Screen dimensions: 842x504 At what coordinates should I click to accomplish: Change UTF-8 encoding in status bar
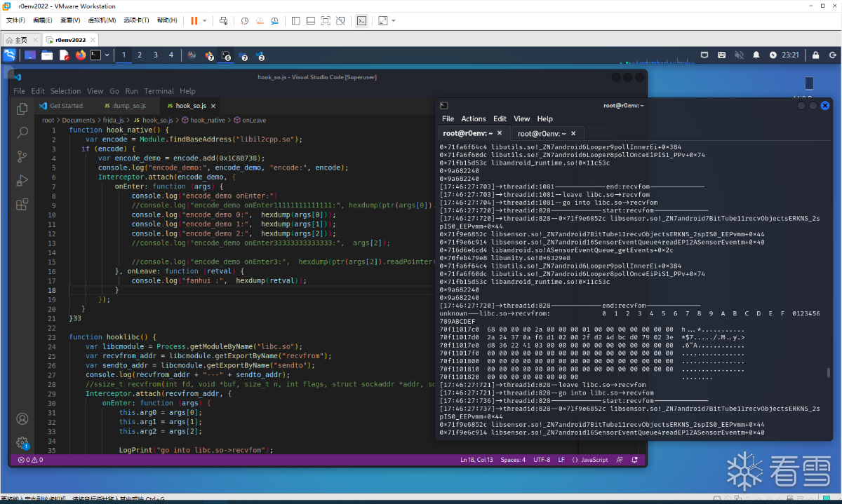pos(542,460)
